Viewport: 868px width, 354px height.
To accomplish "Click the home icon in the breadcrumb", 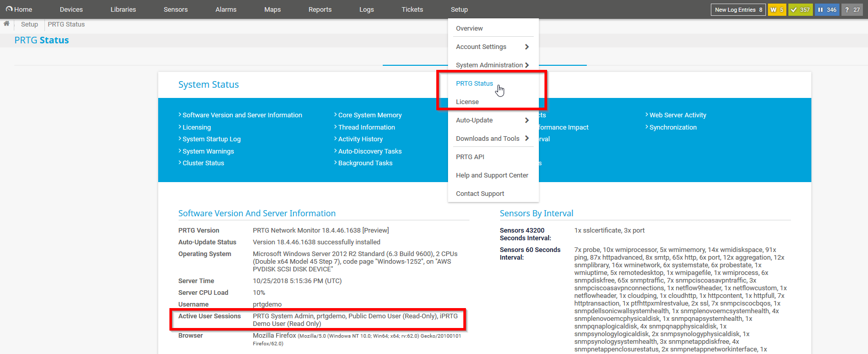I will tap(7, 24).
